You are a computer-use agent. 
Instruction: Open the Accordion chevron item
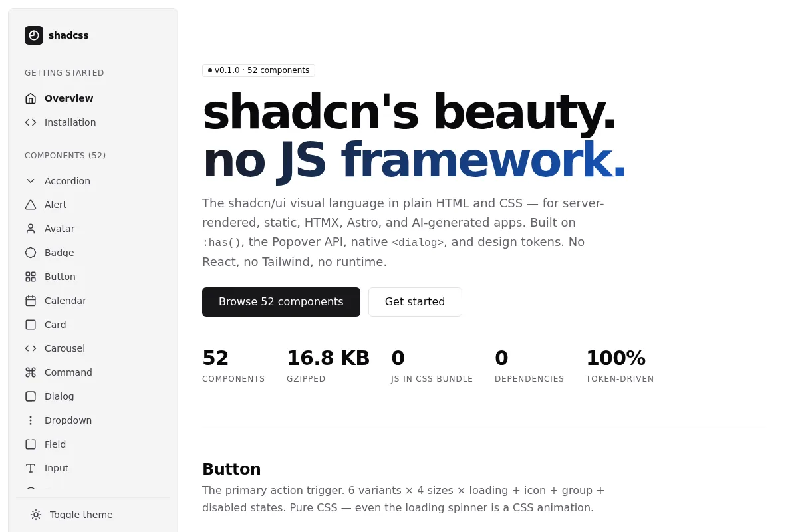[93, 181]
